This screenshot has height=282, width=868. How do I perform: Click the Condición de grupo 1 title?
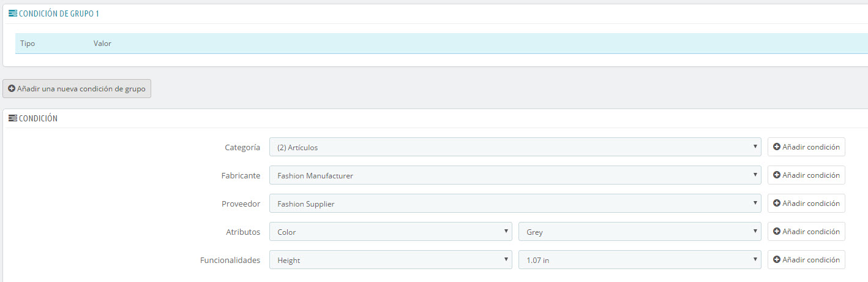pyautogui.click(x=59, y=13)
